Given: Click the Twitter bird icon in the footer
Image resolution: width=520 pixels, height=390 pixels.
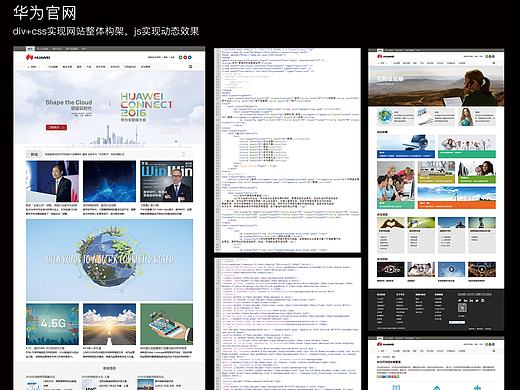Looking at the screenshot, I should pos(477,301).
